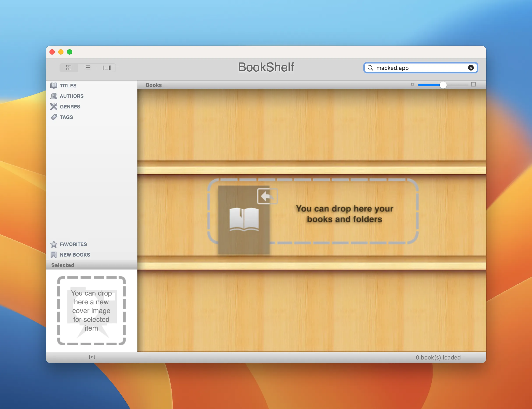Screen dimensions: 532x409
Task: Switch to grid view
Action: click(68, 67)
